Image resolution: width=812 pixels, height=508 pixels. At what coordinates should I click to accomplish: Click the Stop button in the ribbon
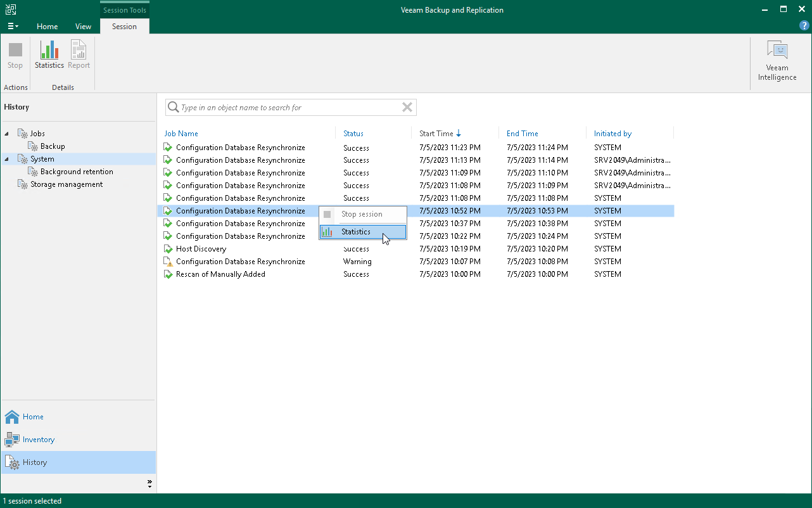pyautogui.click(x=15, y=55)
